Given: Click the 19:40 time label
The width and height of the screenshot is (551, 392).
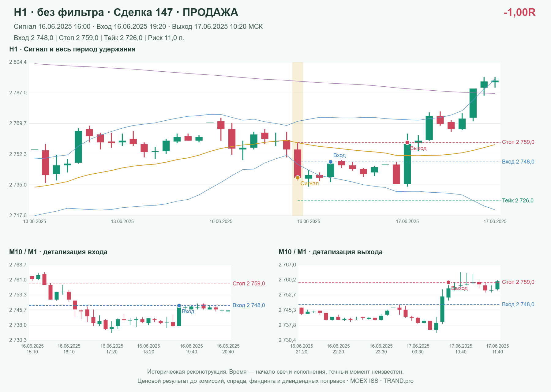Looking at the screenshot, I should pos(191,352).
